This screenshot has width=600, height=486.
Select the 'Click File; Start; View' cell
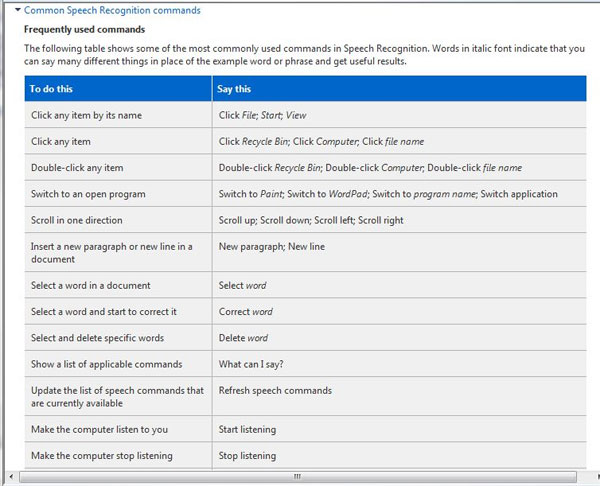pyautogui.click(x=399, y=115)
